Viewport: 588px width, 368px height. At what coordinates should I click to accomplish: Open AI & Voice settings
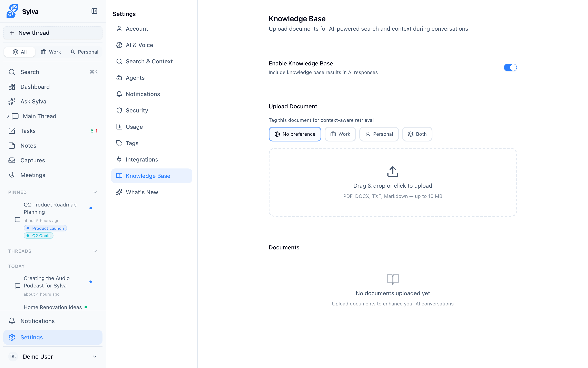152,45
